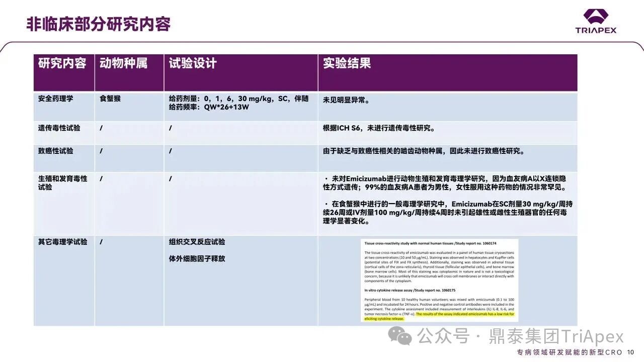Click the page number 10 in the footer
Screen dimensions: 644x362
pos(630,352)
